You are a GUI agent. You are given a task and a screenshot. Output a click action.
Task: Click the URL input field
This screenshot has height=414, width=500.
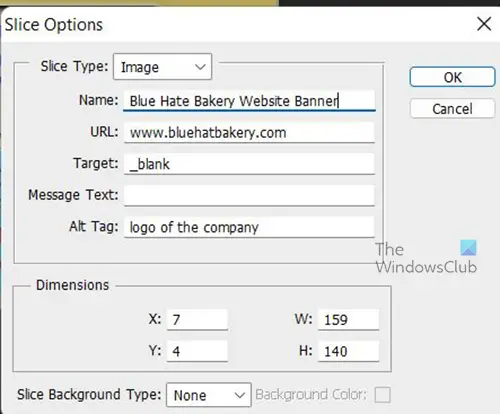point(249,133)
